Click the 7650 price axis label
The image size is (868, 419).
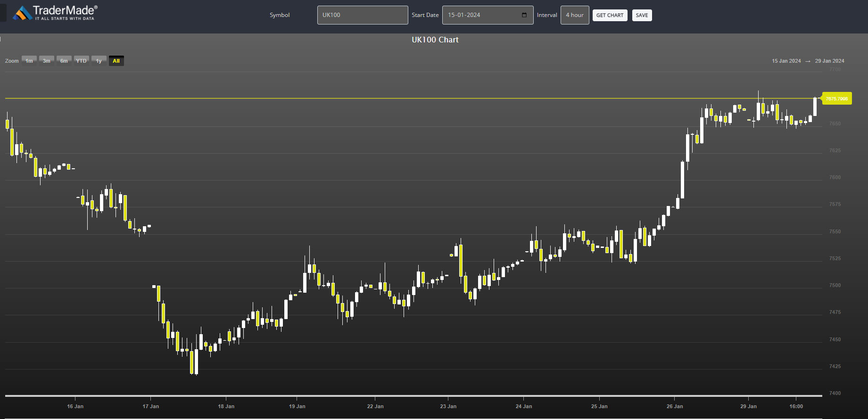[835, 123]
